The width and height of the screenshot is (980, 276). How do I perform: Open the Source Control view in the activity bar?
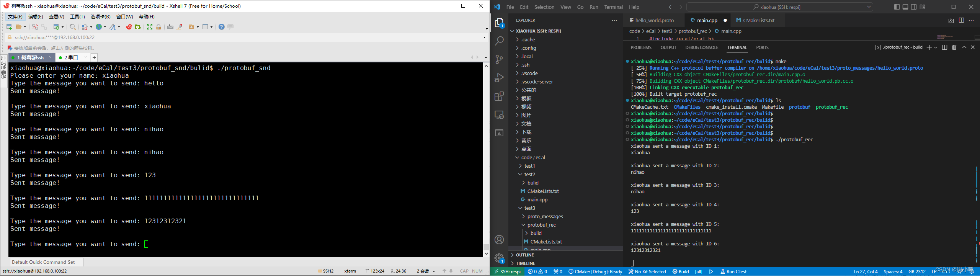point(499,59)
